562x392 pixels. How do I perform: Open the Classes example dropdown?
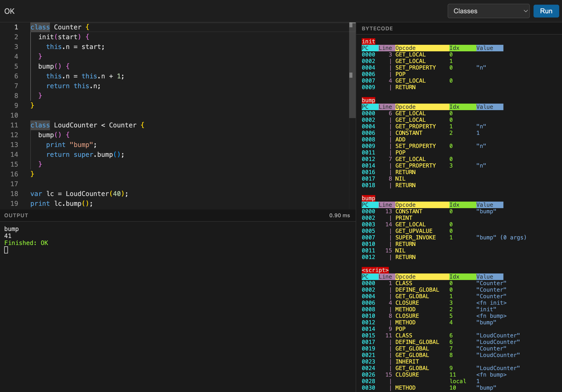click(488, 11)
